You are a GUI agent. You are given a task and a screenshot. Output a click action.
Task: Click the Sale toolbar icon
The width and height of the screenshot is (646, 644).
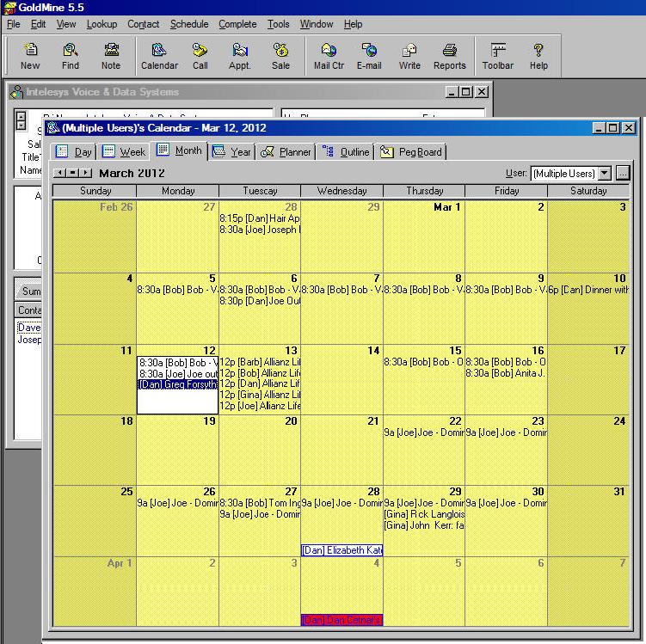tap(280, 56)
